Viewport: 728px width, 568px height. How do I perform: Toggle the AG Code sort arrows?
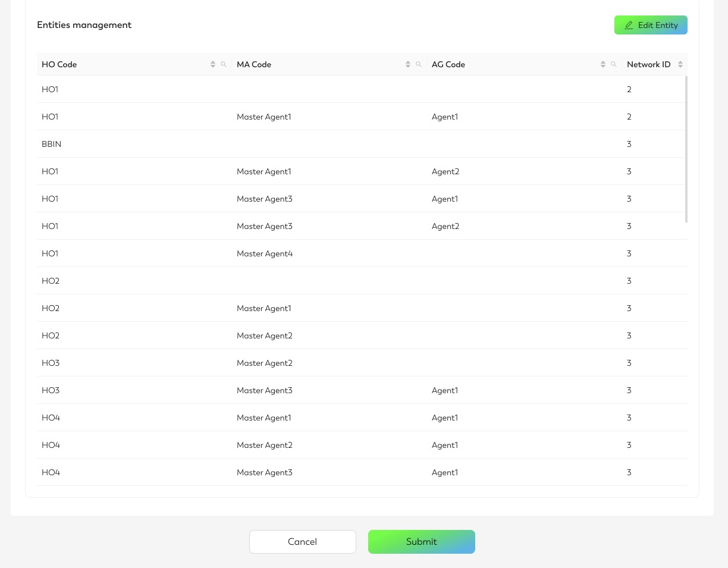click(603, 64)
